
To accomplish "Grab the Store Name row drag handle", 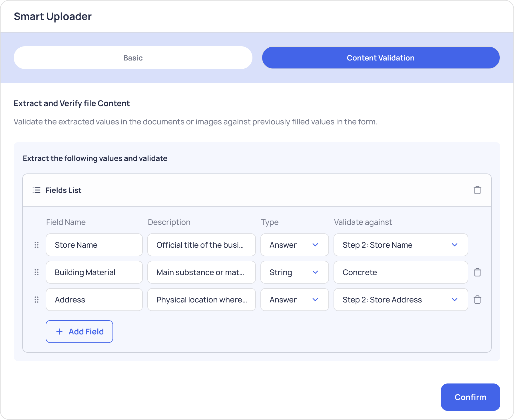I will (37, 245).
